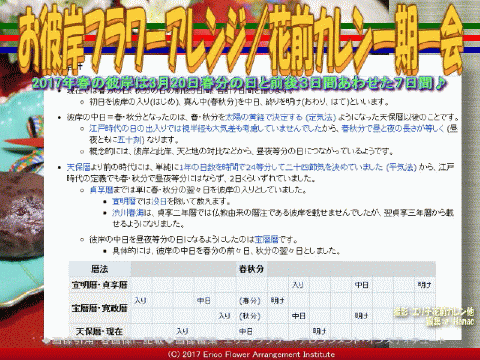Click the 春秋分で昼と夜の長さが等しく link
Viewport: 480px width, 360px height.
tap(393, 128)
